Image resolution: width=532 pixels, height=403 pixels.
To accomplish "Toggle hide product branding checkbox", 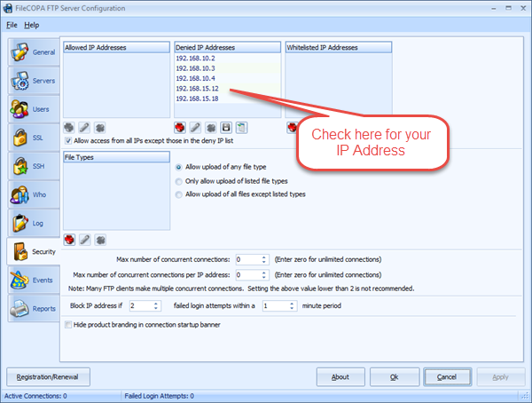I will pos(68,325).
